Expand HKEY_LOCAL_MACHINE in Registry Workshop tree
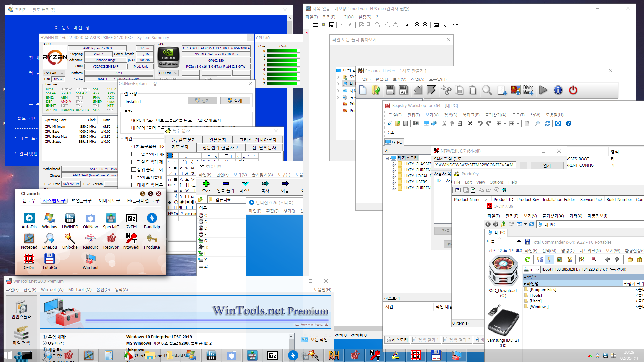Viewport: 644px width, 362px height. click(x=393, y=176)
